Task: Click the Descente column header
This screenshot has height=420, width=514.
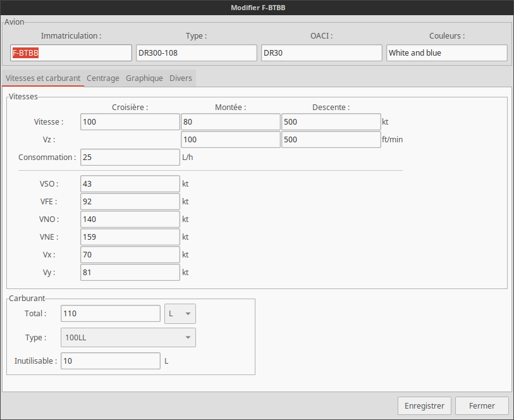Action: pyautogui.click(x=331, y=107)
